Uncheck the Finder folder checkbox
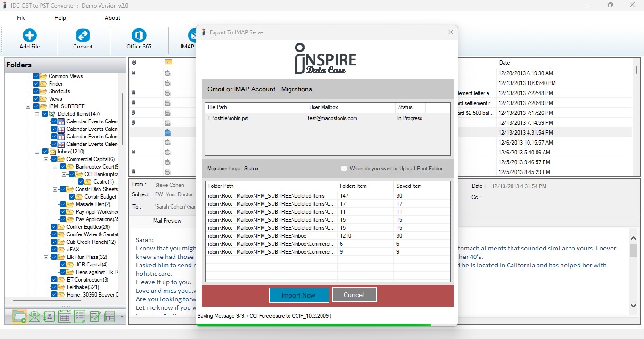Image resolution: width=644 pixels, height=339 pixels. pyautogui.click(x=36, y=84)
